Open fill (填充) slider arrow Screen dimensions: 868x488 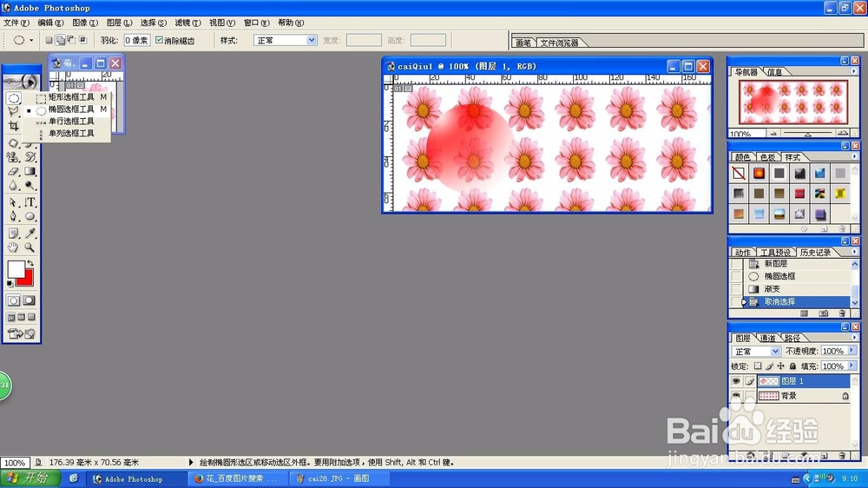coord(852,366)
